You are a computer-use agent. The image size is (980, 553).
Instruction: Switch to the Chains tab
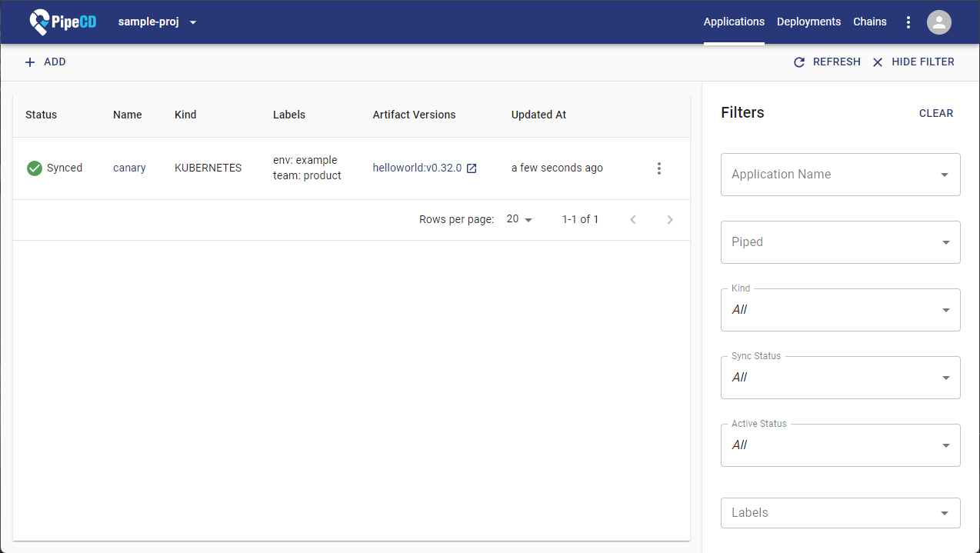[x=869, y=22]
